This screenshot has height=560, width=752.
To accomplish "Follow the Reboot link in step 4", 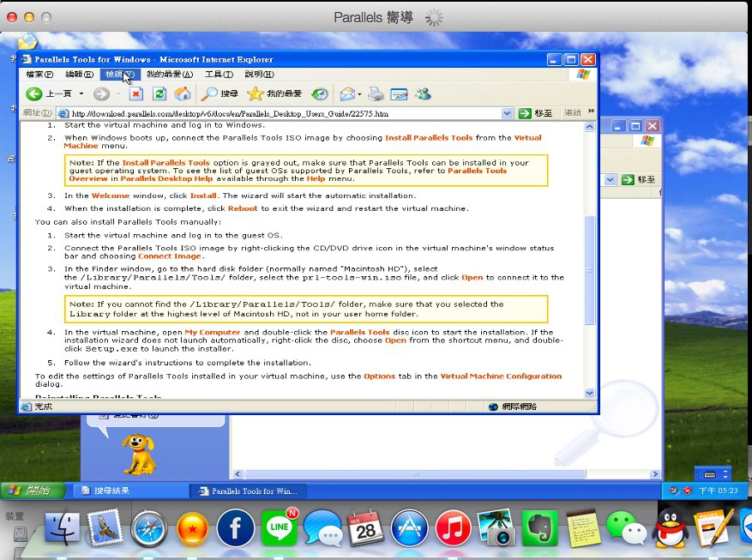I will point(243,208).
